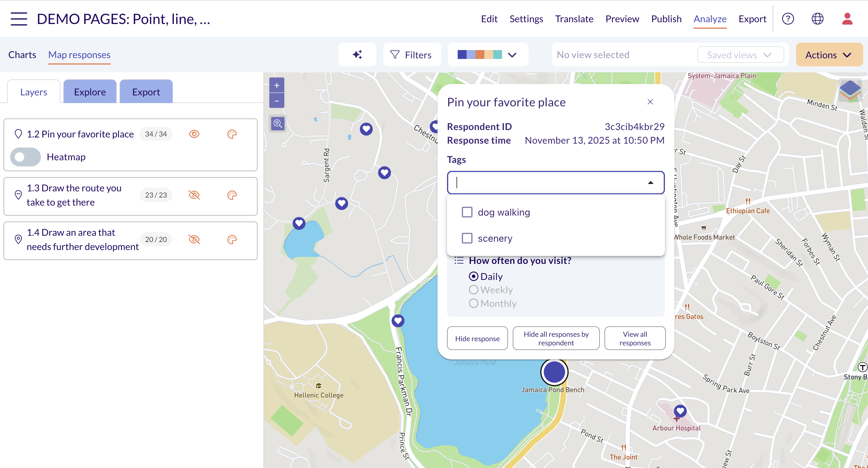Show the 1.4 Draw an area layer
Image resolution: width=868 pixels, height=468 pixels.
(194, 240)
